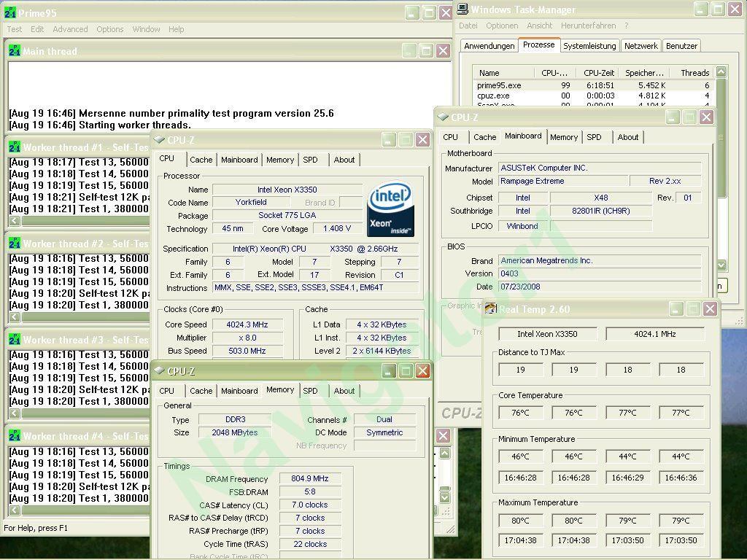Open the Benutzer tab in Task-Manager

coord(682,46)
